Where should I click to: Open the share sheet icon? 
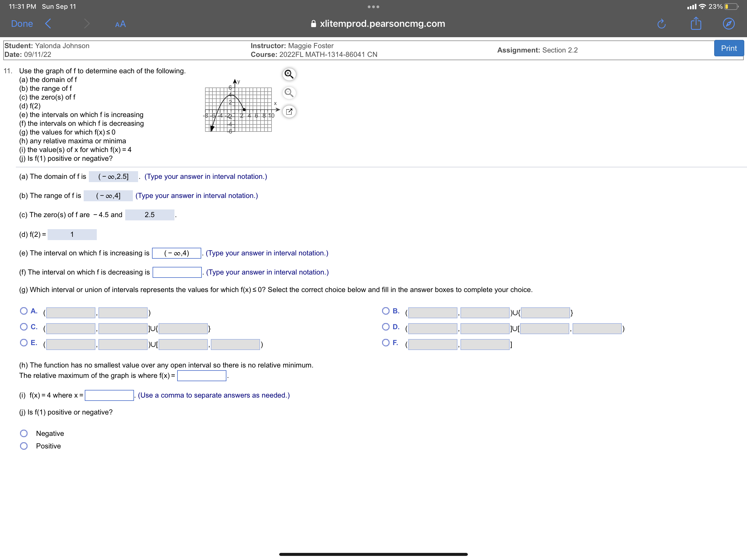point(696,23)
